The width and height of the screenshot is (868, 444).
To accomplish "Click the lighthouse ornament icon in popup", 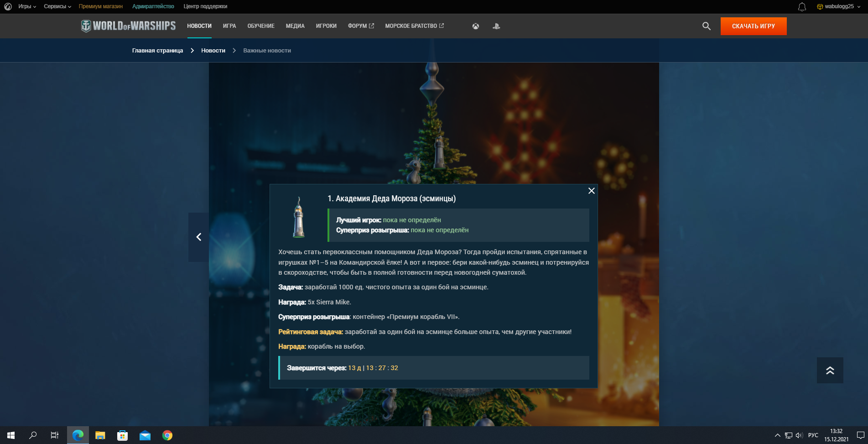I will (298, 218).
